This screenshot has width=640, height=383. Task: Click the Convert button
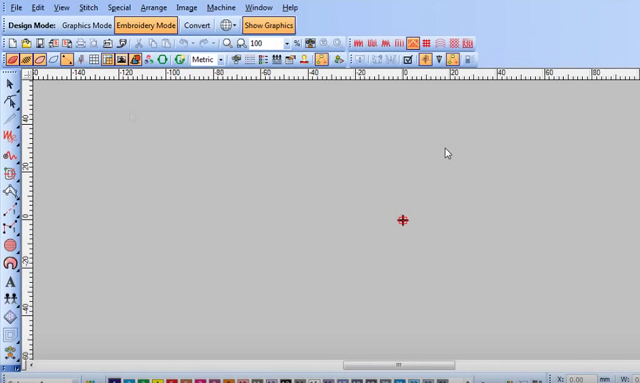point(197,25)
